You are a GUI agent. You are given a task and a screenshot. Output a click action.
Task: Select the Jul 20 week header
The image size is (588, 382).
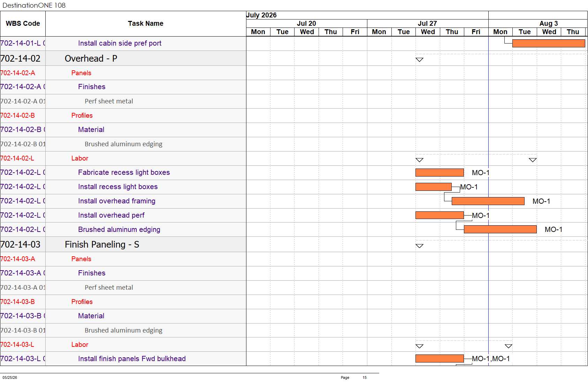coord(306,23)
